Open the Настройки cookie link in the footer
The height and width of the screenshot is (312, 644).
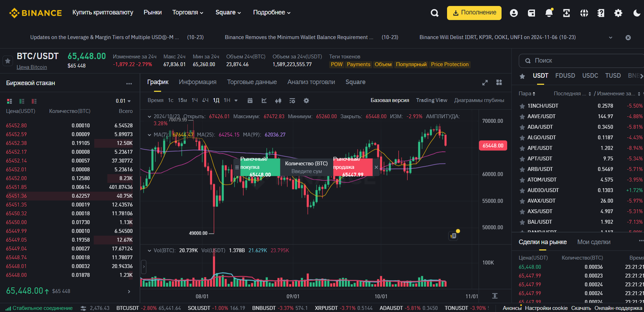[x=545, y=308]
